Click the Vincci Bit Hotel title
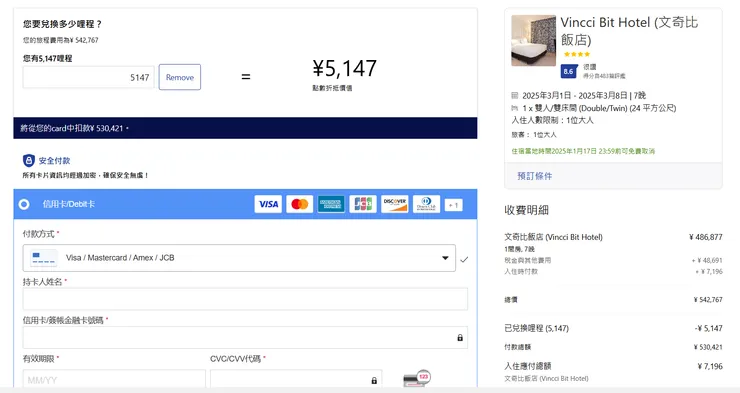 click(629, 31)
